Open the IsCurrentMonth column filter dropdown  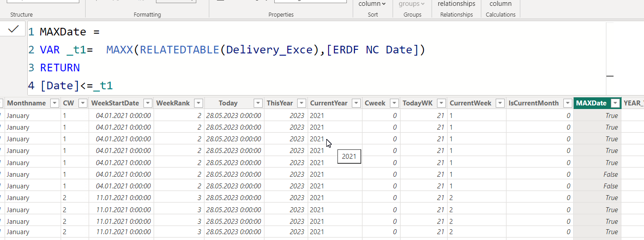click(567, 103)
